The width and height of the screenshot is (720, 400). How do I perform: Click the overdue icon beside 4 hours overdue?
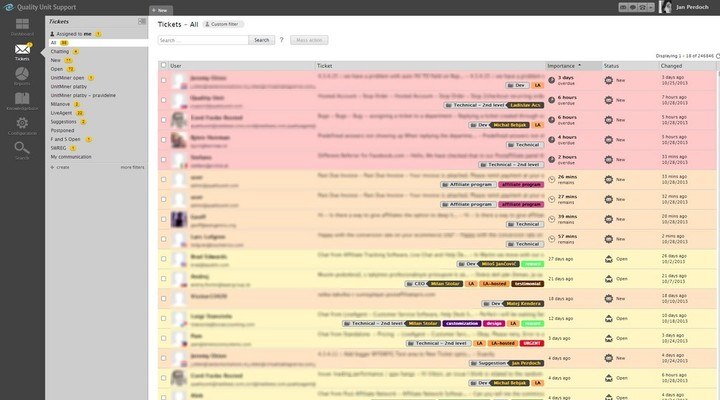(x=551, y=140)
